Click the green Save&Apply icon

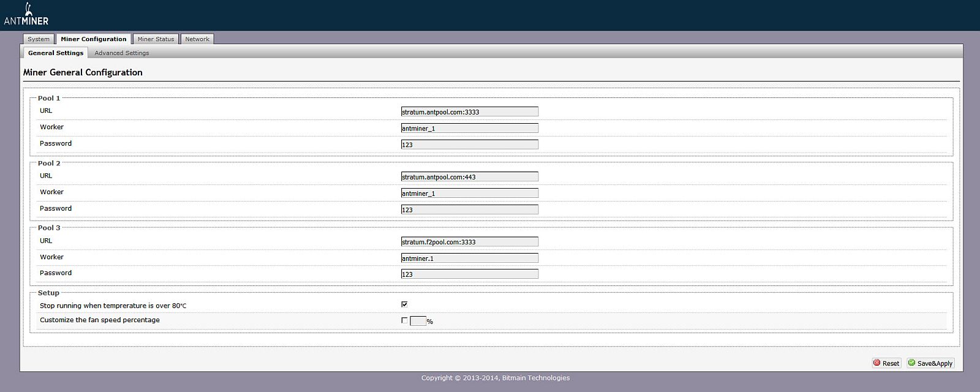coord(911,363)
